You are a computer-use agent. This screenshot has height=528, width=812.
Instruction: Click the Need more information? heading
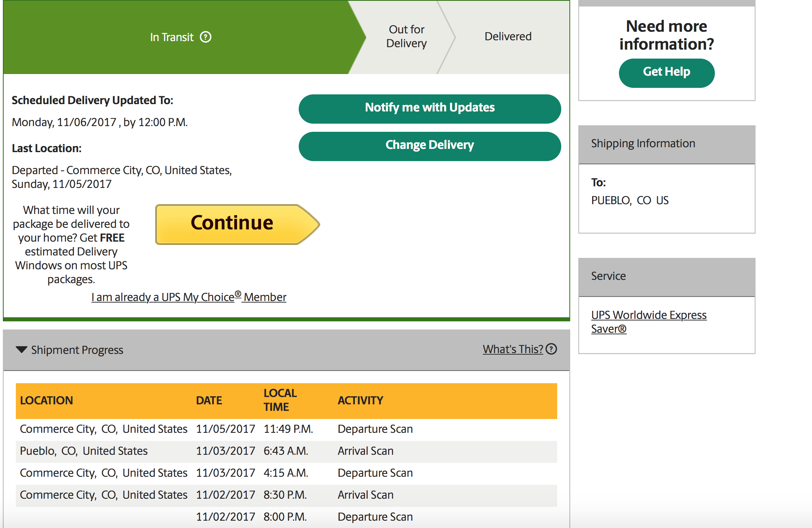[667, 35]
